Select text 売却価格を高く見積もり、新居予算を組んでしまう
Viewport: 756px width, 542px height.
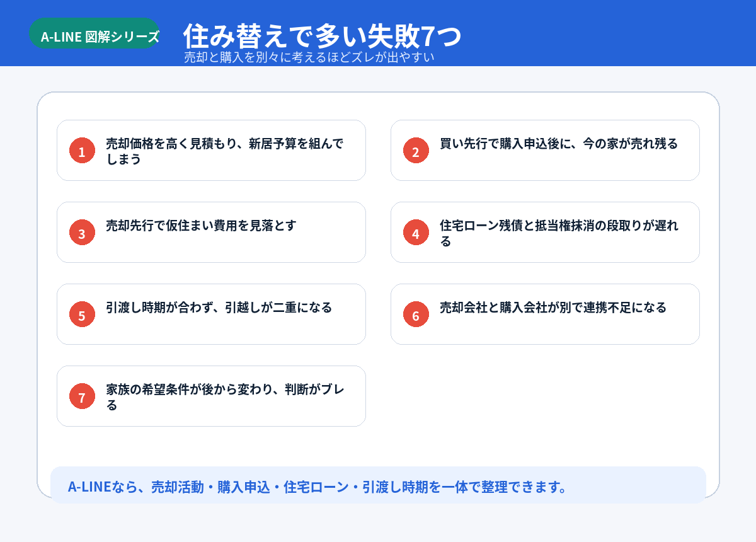click(225, 151)
